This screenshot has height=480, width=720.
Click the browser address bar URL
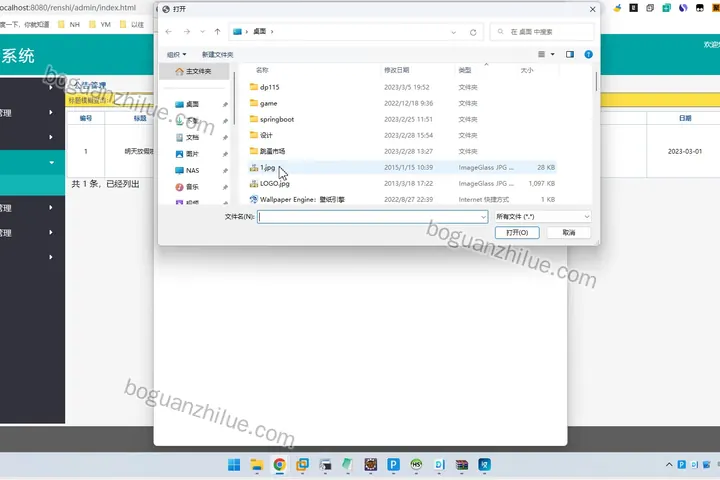(x=68, y=7)
